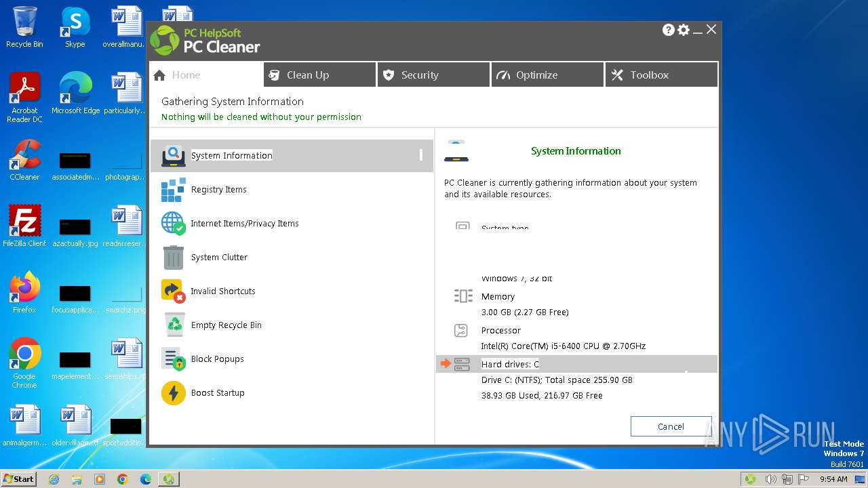Click the Empty Recycle Bin icon
The height and width of the screenshot is (488, 868).
174,325
